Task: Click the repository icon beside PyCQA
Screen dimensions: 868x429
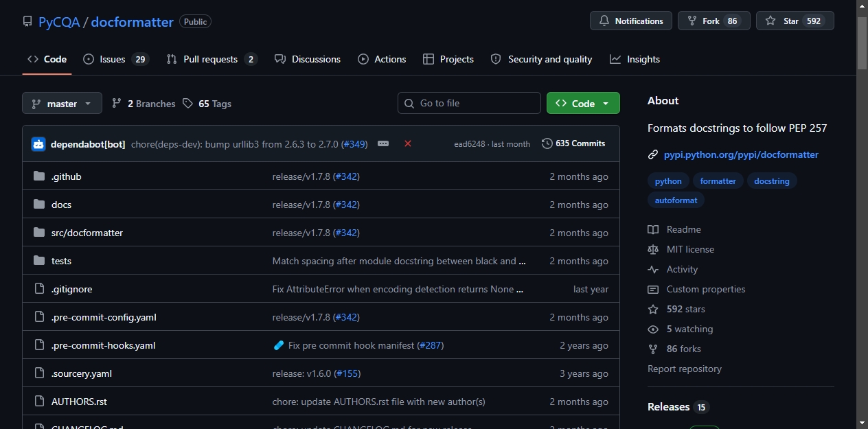Action: coord(27,22)
